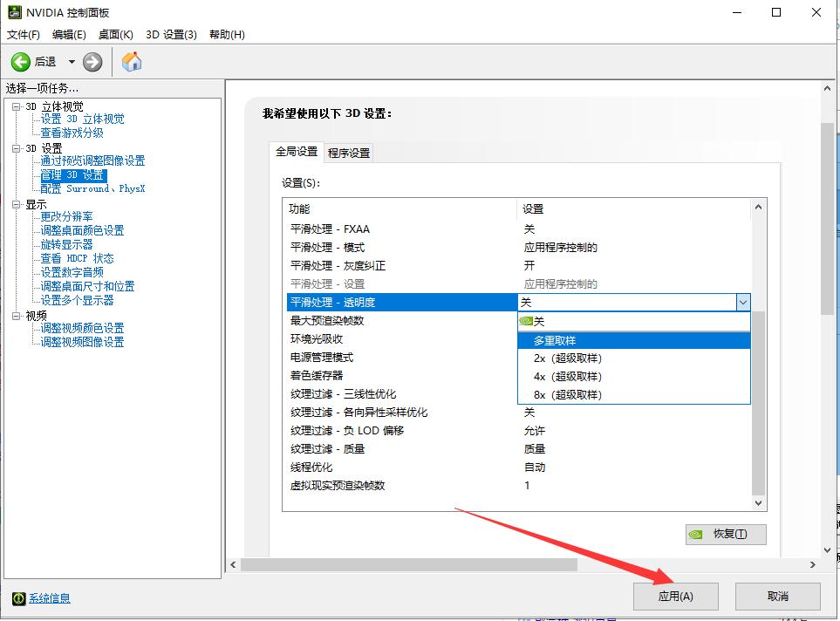Open the 帮助(H) menu
The height and width of the screenshot is (621, 840).
pyautogui.click(x=227, y=35)
